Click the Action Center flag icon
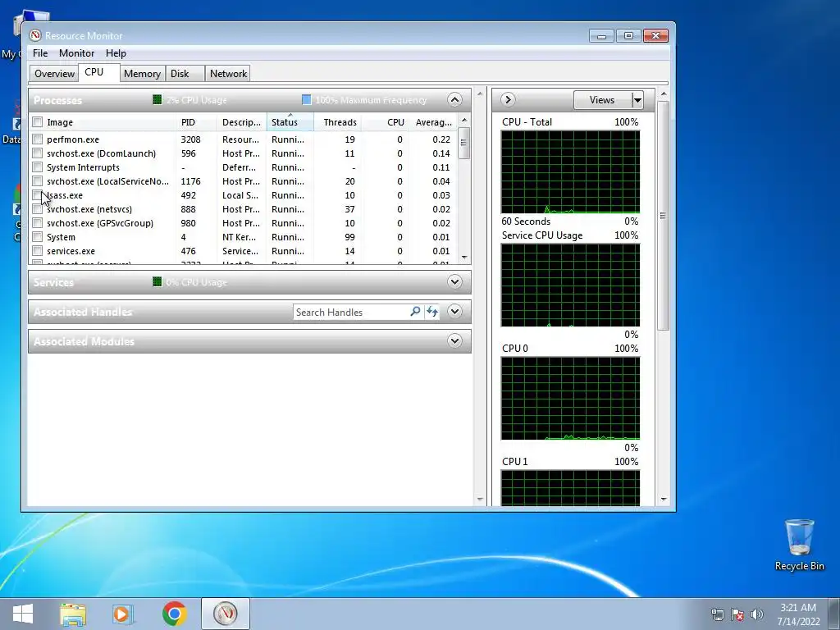The height and width of the screenshot is (630, 840). coord(737,614)
